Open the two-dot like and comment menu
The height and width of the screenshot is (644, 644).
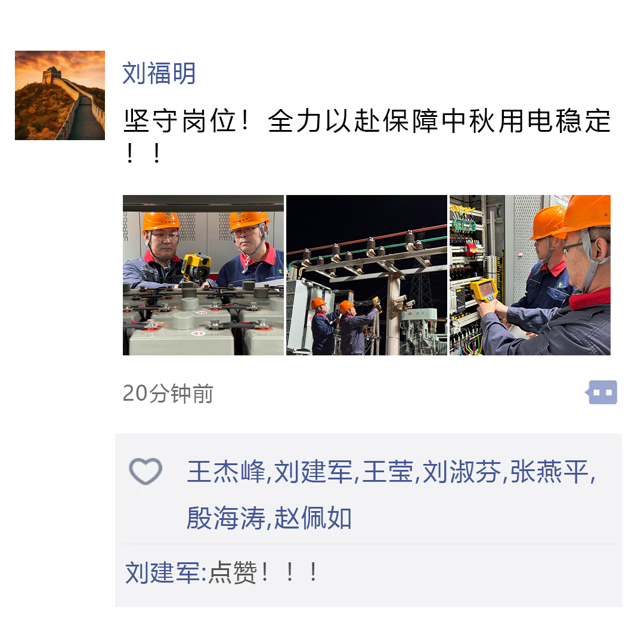(x=601, y=392)
